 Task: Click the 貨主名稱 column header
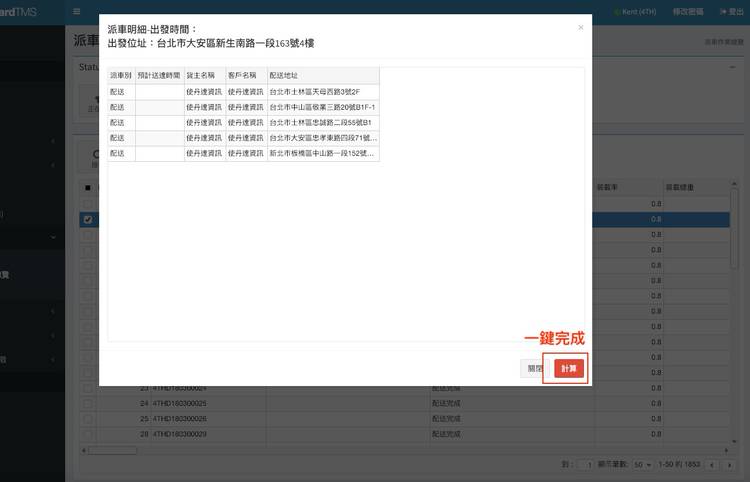click(204, 75)
